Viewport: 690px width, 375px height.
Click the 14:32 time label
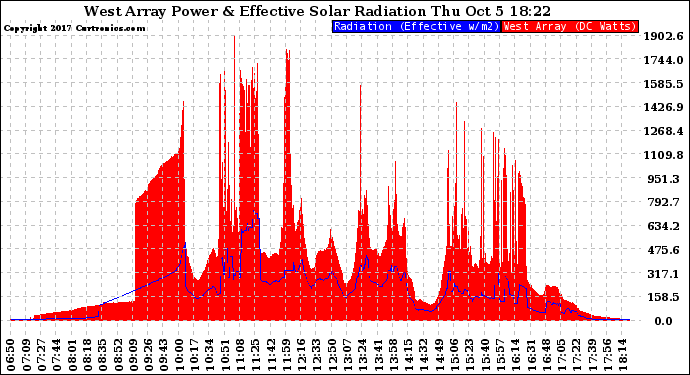coord(425,355)
